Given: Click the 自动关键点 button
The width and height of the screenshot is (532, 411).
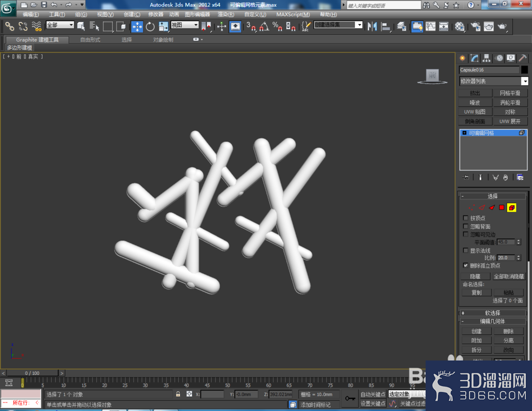Looking at the screenshot, I should pos(373,394).
